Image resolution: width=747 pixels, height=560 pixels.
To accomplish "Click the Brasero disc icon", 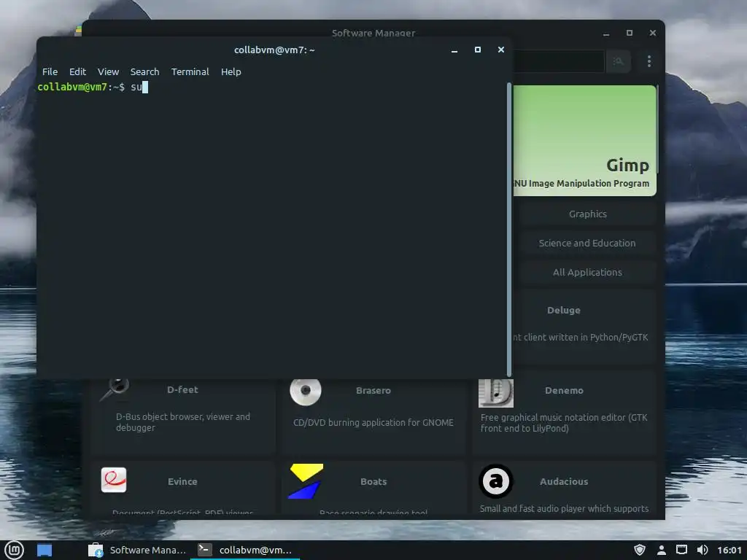I will 306,392.
